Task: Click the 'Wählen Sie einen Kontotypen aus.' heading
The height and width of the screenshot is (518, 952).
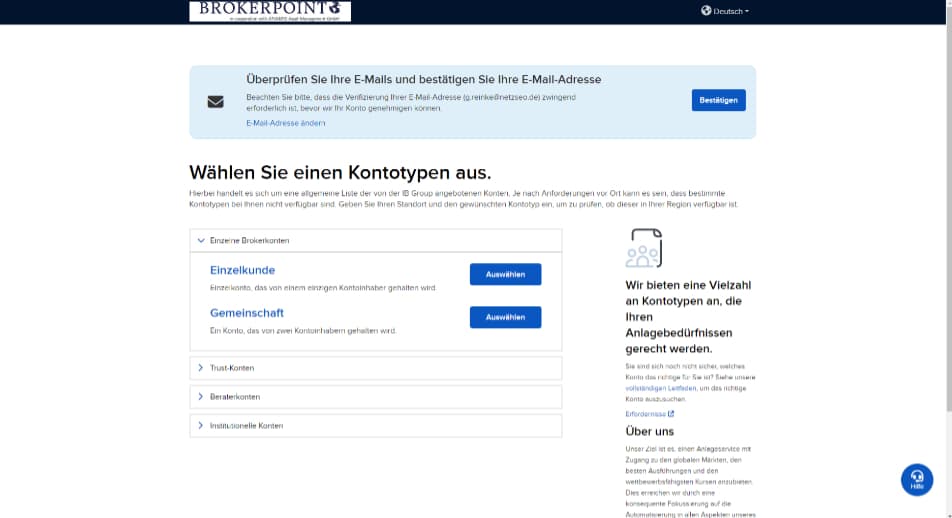Action: [340, 172]
